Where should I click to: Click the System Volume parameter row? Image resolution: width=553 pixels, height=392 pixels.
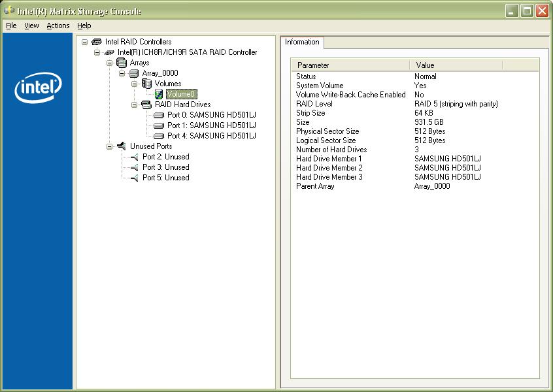point(414,86)
